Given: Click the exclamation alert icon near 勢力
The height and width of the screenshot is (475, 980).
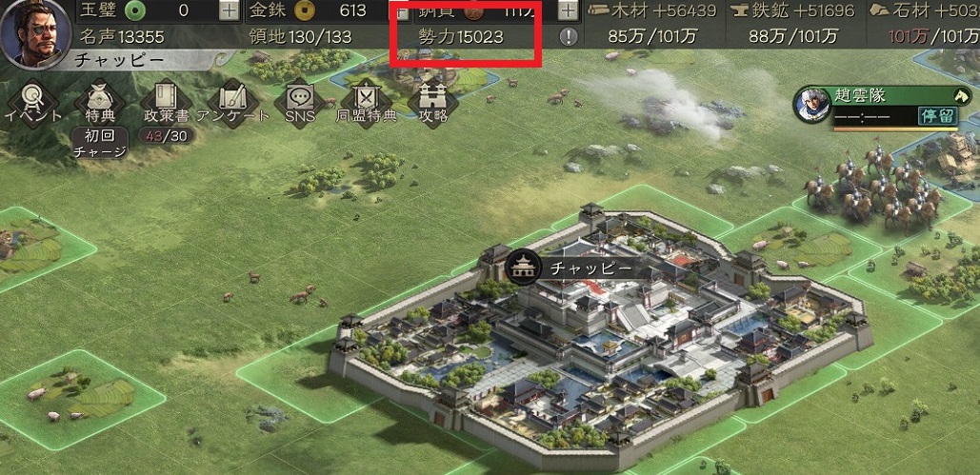Looking at the screenshot, I should point(569,37).
